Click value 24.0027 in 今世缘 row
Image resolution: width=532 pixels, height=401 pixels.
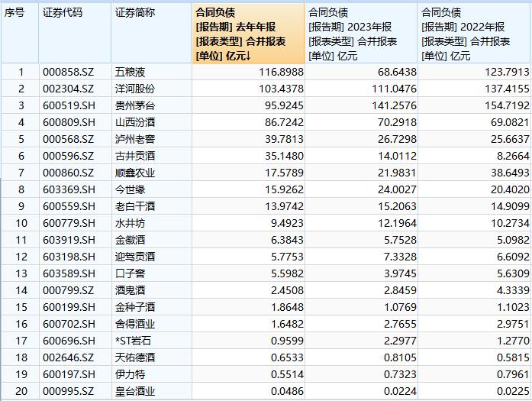[398, 189]
